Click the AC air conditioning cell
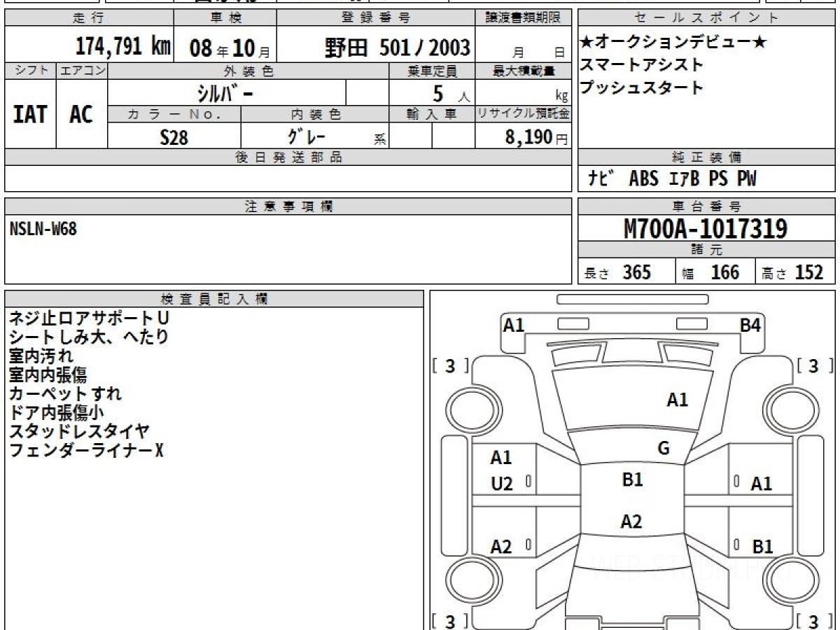 pos(81,114)
